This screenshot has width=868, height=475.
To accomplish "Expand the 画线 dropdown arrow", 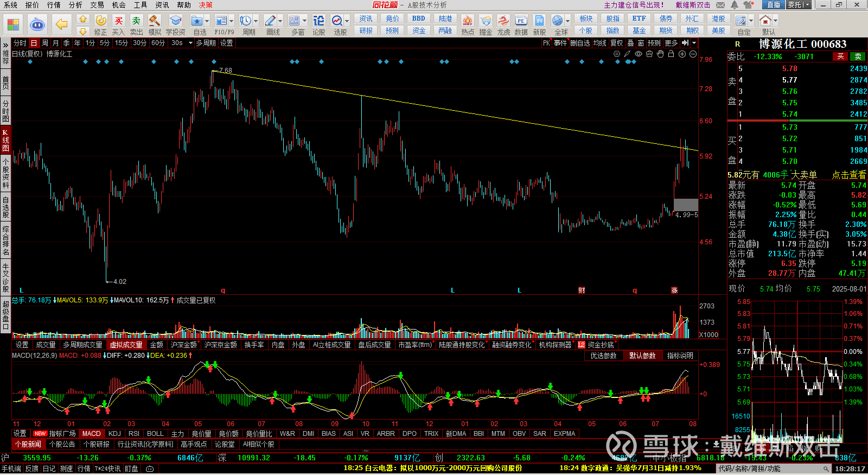I will tap(280, 21).
